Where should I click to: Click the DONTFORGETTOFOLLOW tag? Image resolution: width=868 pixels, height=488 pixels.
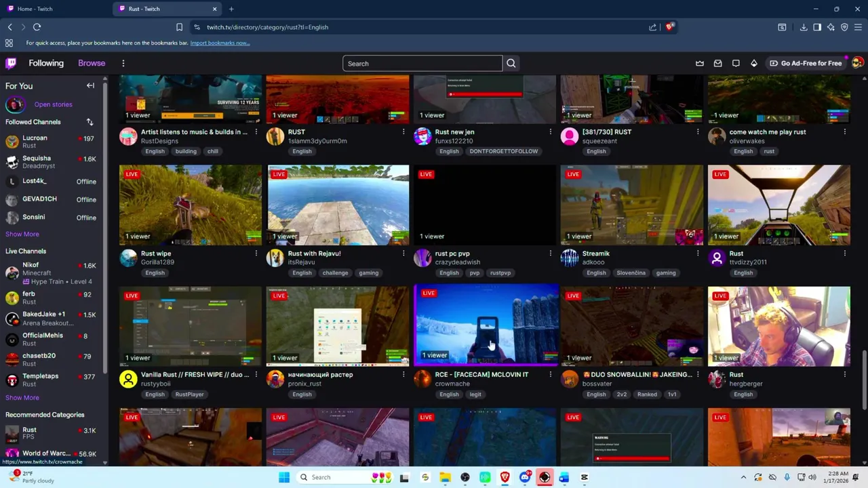point(504,151)
